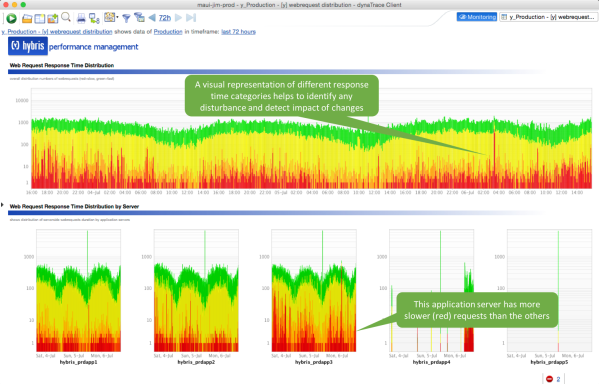This screenshot has width=599, height=384.
Task: Click 'Web Request Response Time Distribution' title
Action: [x=62, y=65]
